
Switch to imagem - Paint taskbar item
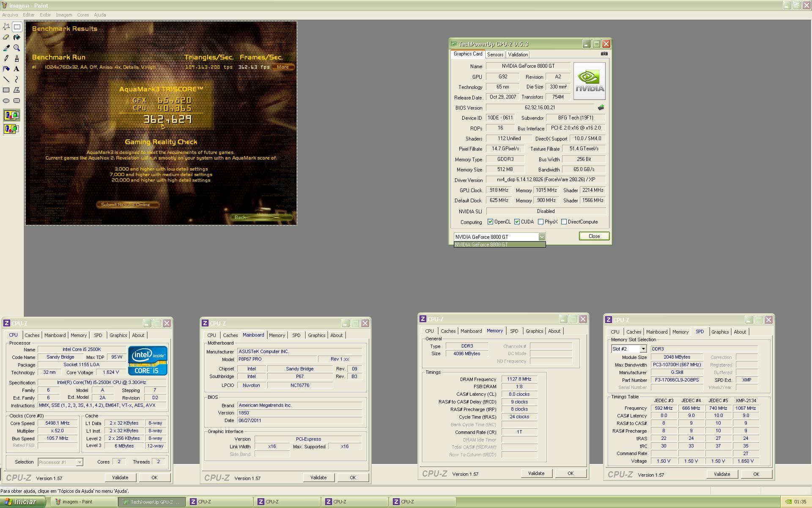[84, 502]
